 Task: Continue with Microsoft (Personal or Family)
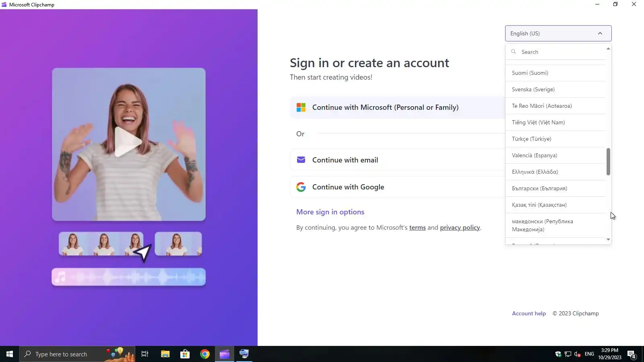[x=397, y=107]
